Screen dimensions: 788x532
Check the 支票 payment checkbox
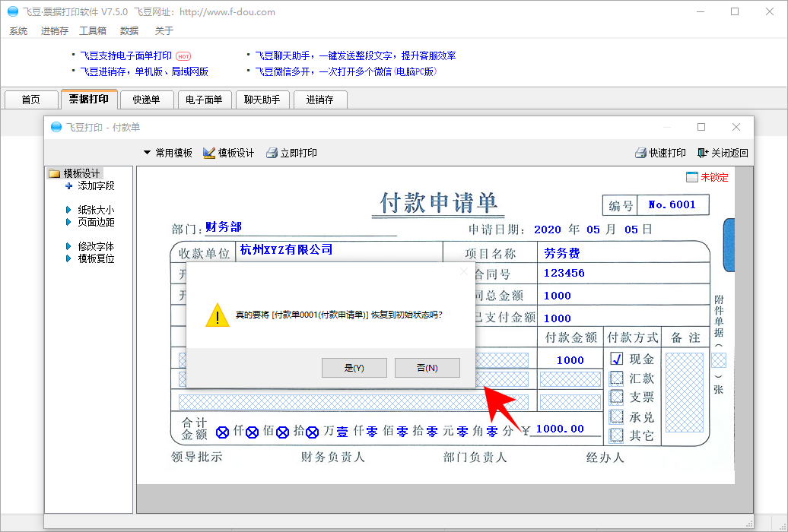pos(617,397)
